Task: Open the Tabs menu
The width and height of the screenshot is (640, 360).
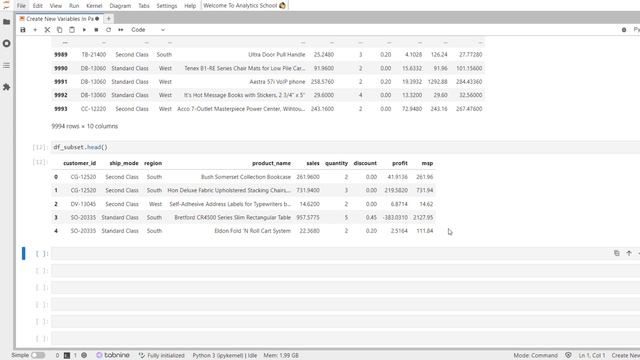Action: click(144, 6)
